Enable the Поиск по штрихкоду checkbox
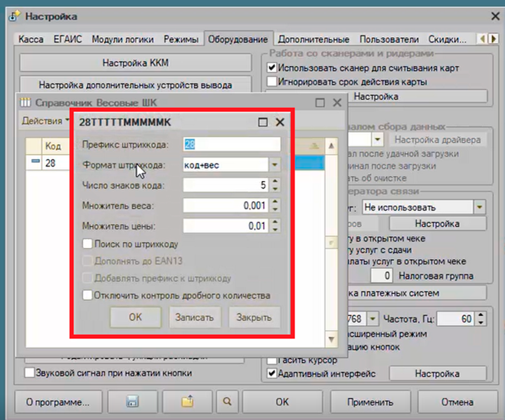 88,244
